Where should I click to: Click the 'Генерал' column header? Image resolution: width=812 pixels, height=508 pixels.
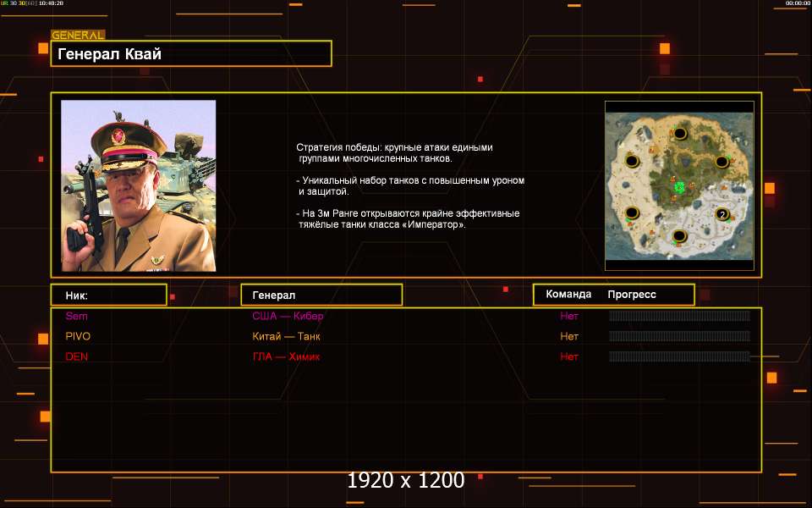[321, 295]
